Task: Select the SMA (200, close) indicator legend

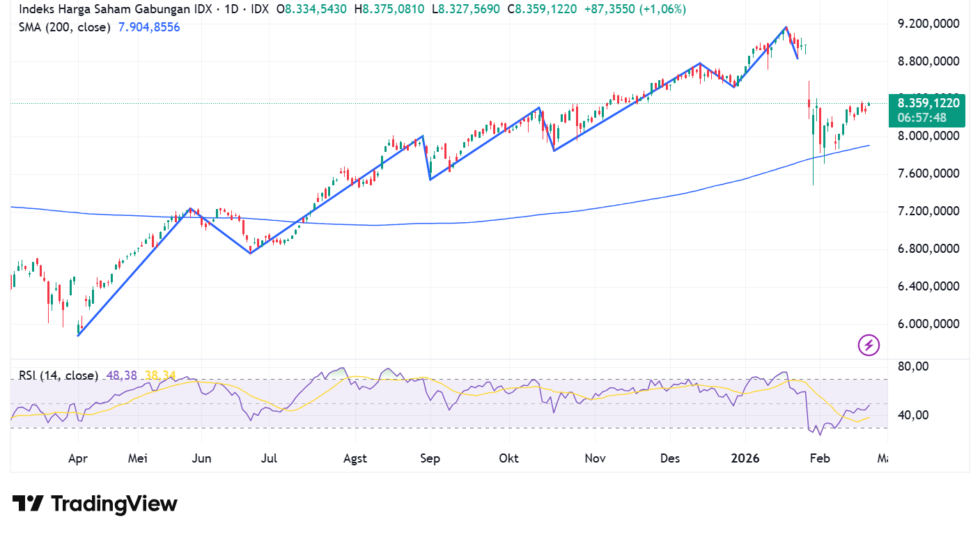Action: pyautogui.click(x=65, y=27)
